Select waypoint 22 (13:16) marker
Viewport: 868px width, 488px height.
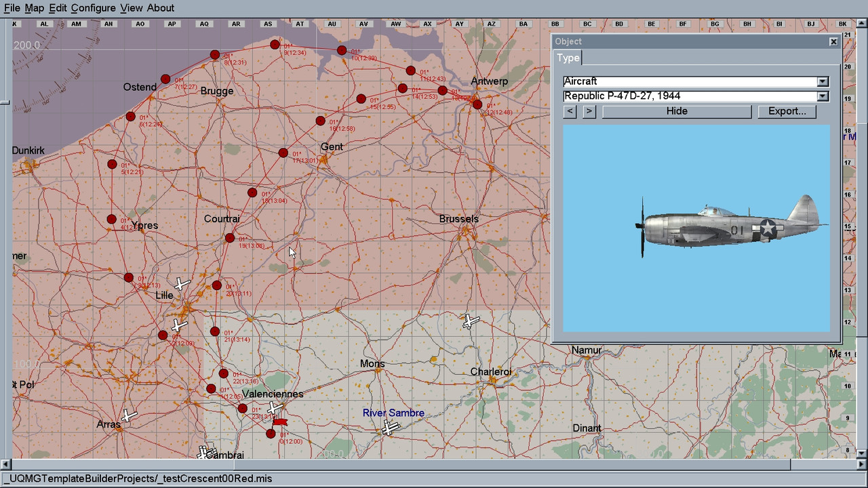[224, 373]
